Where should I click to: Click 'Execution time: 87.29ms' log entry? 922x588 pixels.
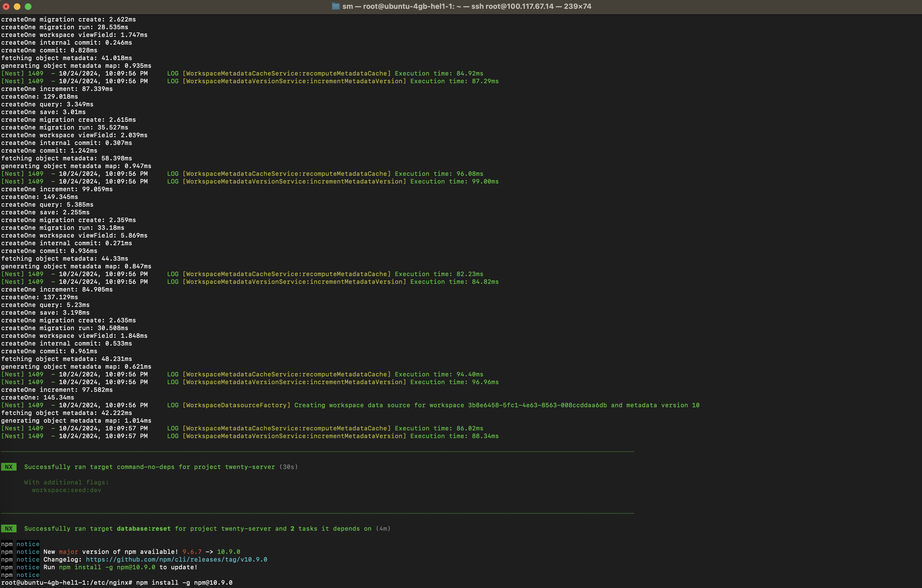pyautogui.click(x=454, y=81)
